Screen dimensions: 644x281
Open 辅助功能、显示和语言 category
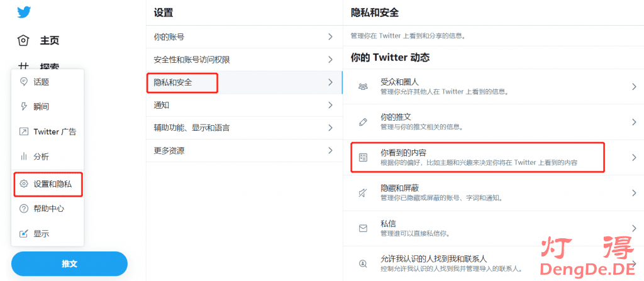point(245,128)
